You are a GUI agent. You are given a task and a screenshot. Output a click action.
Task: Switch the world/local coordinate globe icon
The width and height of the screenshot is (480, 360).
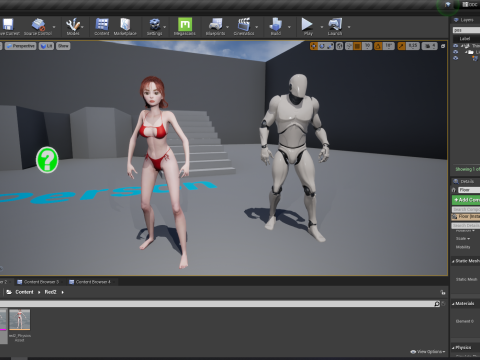coord(339,46)
